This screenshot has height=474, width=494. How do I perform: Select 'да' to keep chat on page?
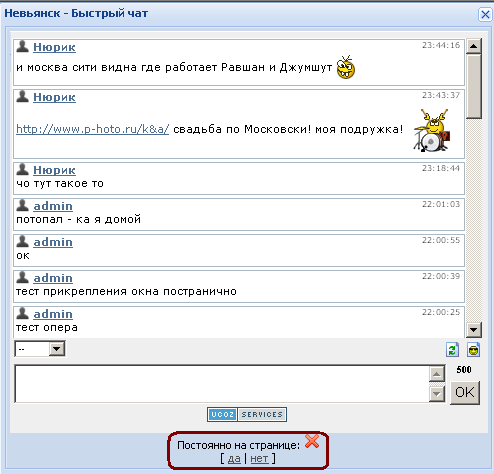tap(234, 459)
